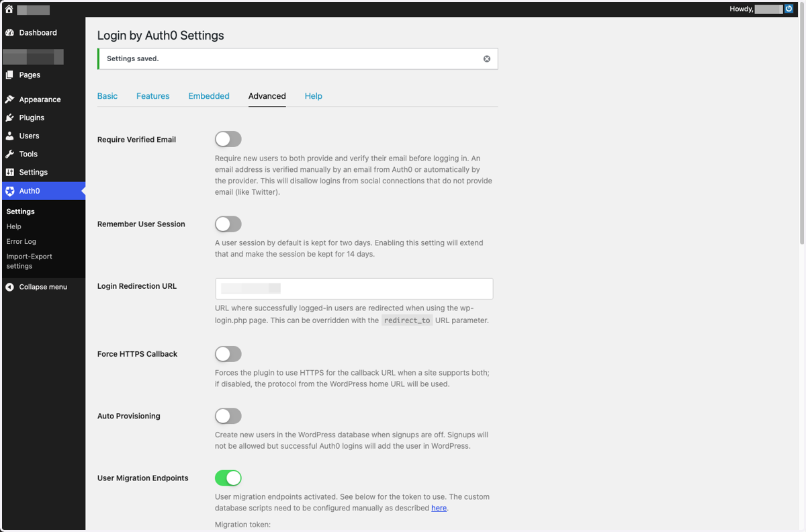Click Collapse menu label
The height and width of the screenshot is (532, 806).
click(43, 287)
